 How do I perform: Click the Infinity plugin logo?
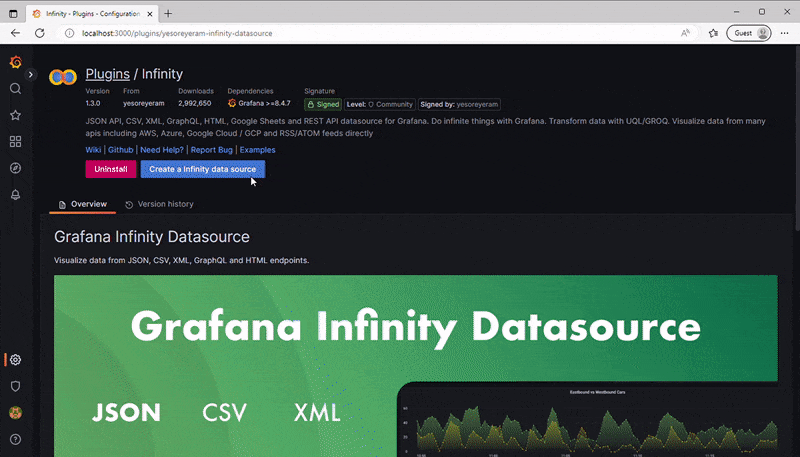pyautogui.click(x=63, y=77)
